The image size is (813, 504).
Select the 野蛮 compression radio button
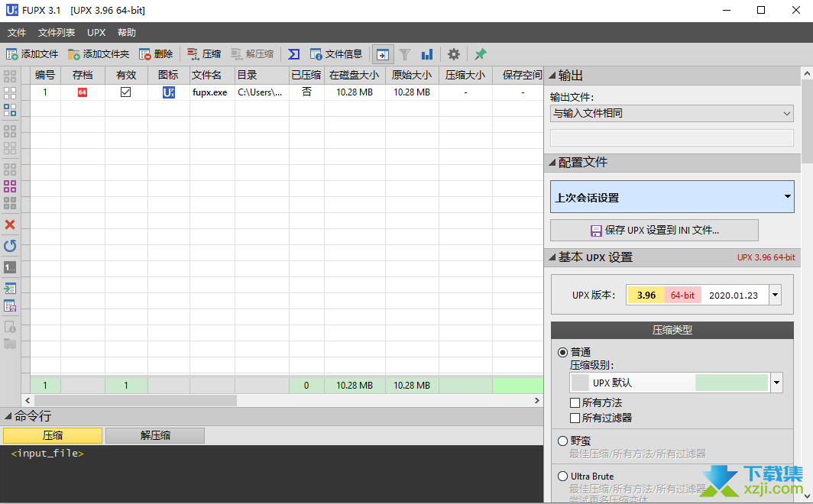click(x=562, y=441)
